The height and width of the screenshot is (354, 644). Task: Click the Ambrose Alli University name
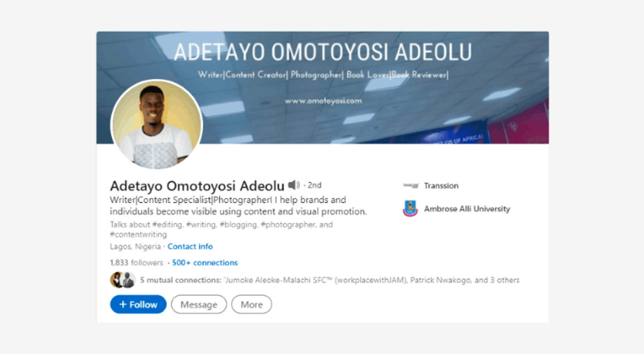(x=467, y=209)
